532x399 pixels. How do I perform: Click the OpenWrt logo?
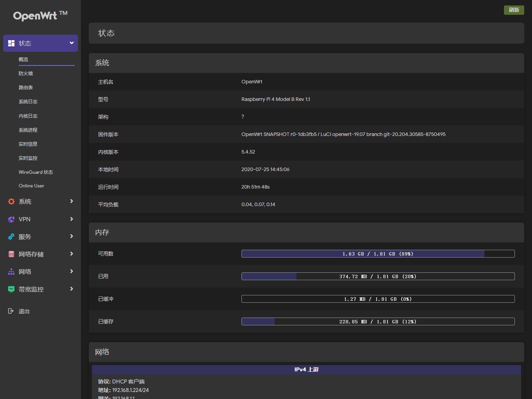pos(40,16)
